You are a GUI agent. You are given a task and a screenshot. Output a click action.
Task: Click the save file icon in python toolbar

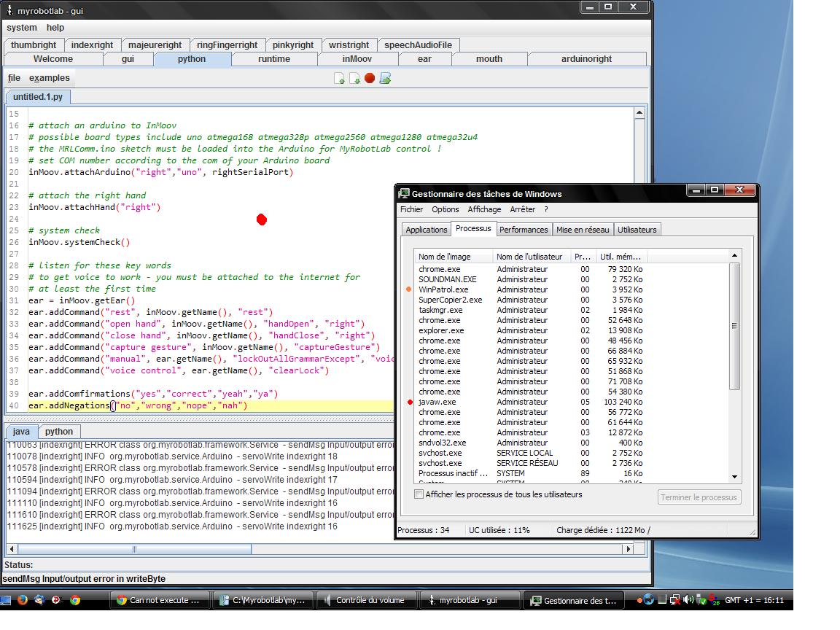click(354, 78)
